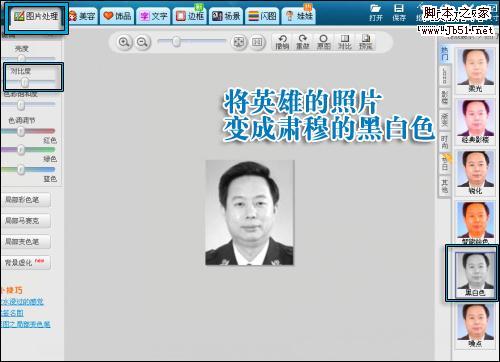Open the 边框 tab

tap(190, 16)
